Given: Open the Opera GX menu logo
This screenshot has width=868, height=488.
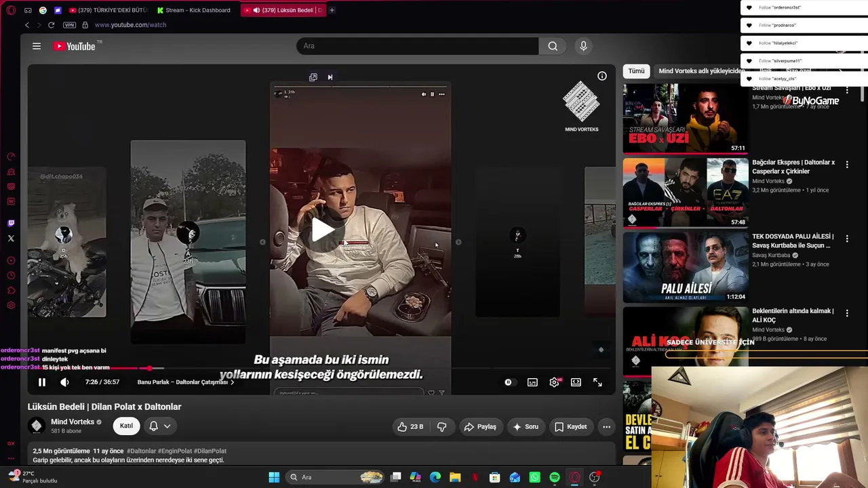Looking at the screenshot, I should point(11,10).
